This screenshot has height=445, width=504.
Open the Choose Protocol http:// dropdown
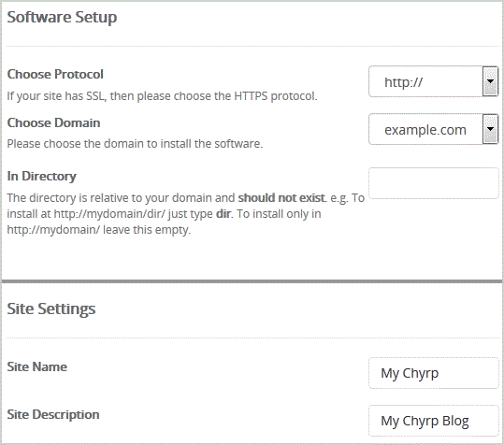(433, 81)
